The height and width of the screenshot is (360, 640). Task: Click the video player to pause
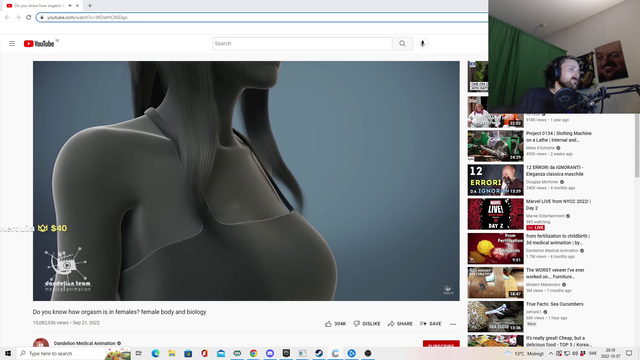click(246, 181)
